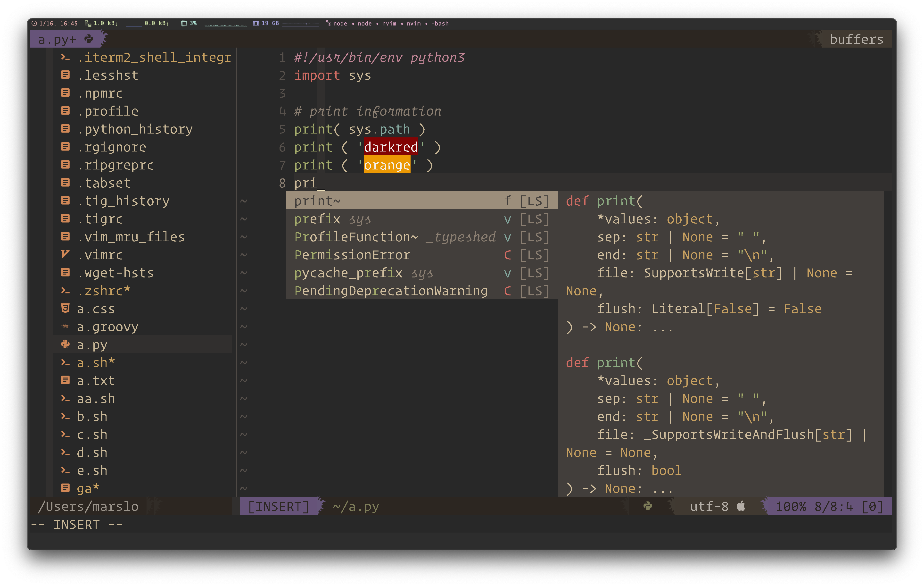Click the Apple icon next to utf-8
The width and height of the screenshot is (924, 586).
[741, 506]
